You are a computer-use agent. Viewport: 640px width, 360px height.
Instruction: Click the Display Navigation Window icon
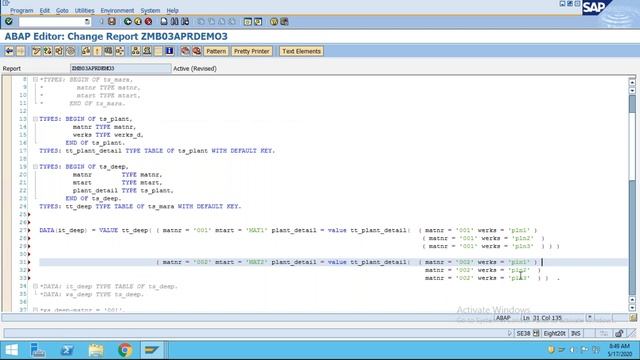147,51
